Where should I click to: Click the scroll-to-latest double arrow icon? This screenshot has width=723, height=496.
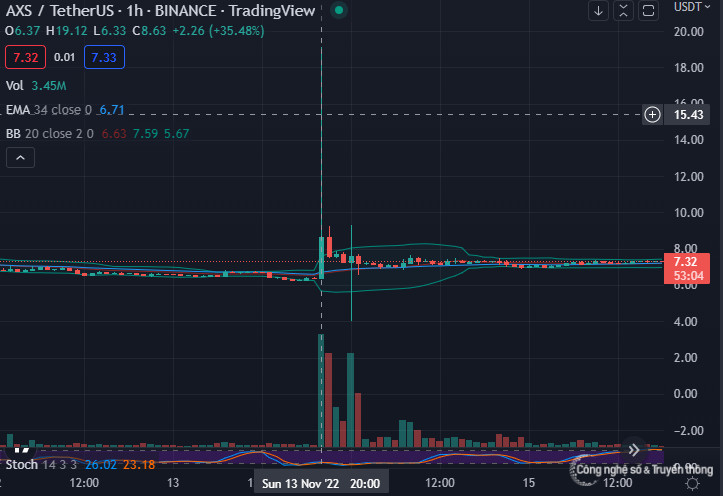point(634,449)
